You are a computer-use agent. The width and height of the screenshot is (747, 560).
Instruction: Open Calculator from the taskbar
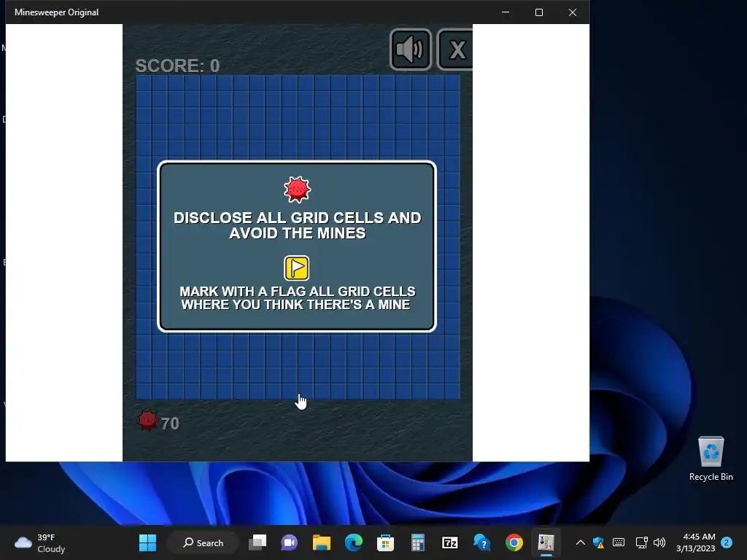pyautogui.click(x=418, y=542)
